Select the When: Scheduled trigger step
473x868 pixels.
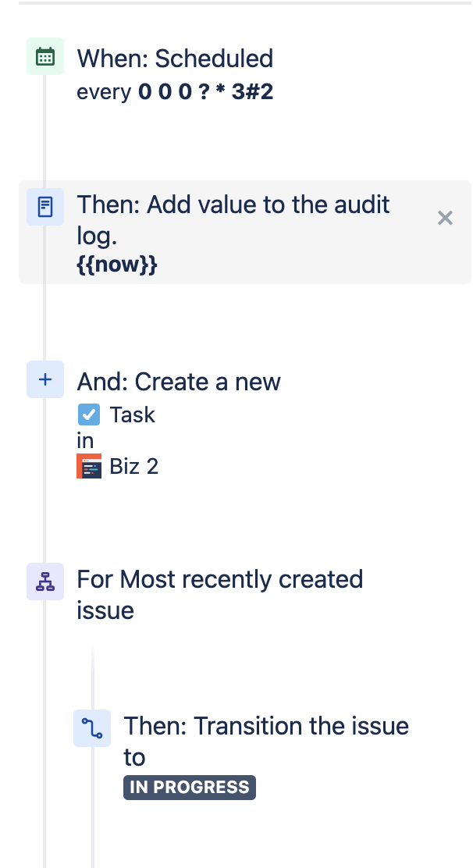pos(175,59)
